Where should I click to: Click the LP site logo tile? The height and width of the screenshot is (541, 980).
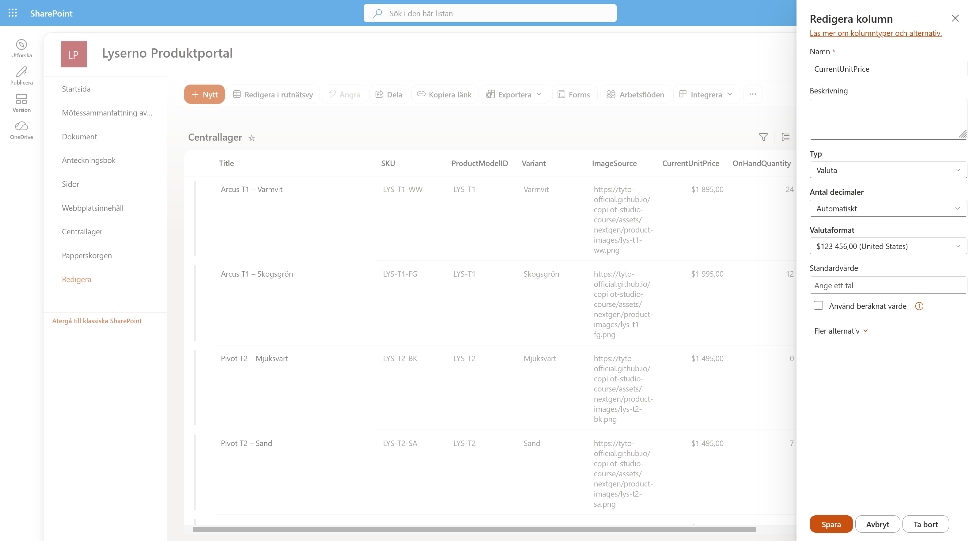pos(74,55)
